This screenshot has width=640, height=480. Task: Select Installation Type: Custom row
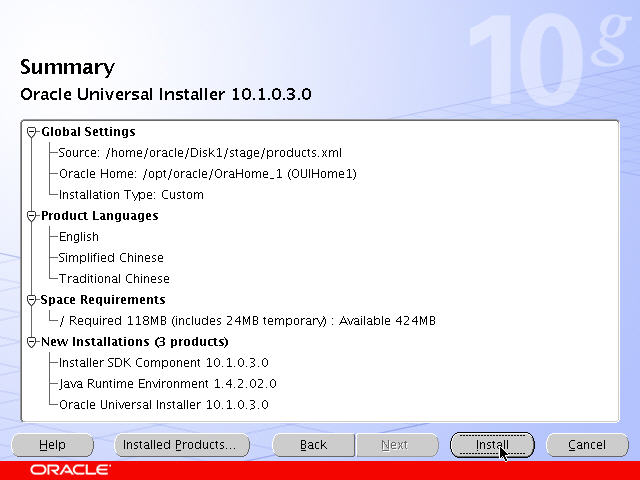tap(131, 195)
